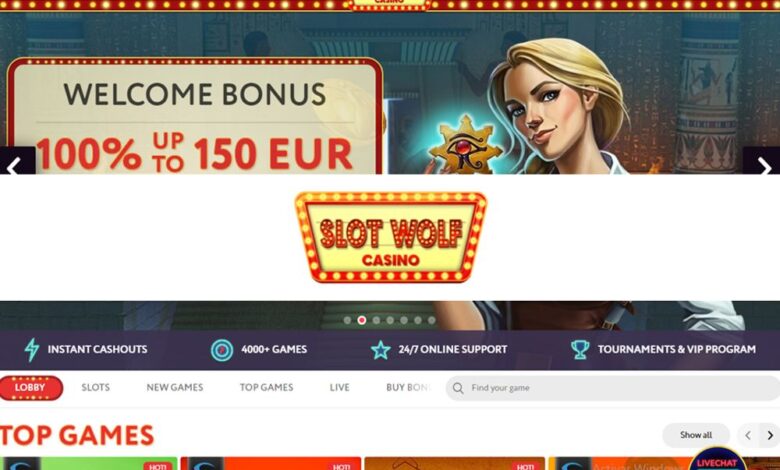The height and width of the screenshot is (470, 780).
Task: Click the trophy icon for Tournaments & VIP Program
Action: coord(580,350)
